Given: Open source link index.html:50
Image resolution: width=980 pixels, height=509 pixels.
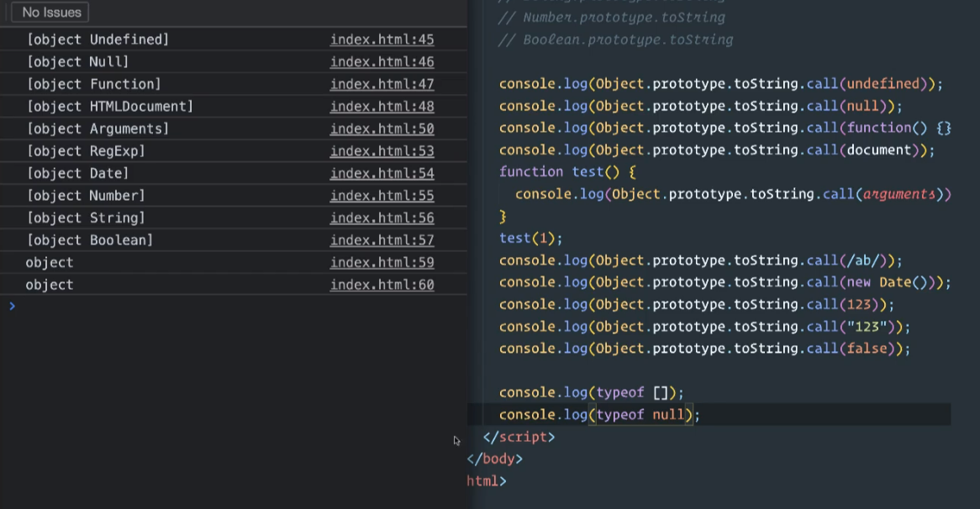Looking at the screenshot, I should tap(382, 129).
